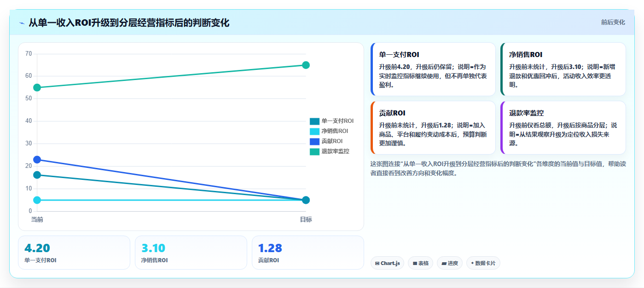Click 单一支付ROI legend label
The width and height of the screenshot is (644, 288).
[x=337, y=121]
